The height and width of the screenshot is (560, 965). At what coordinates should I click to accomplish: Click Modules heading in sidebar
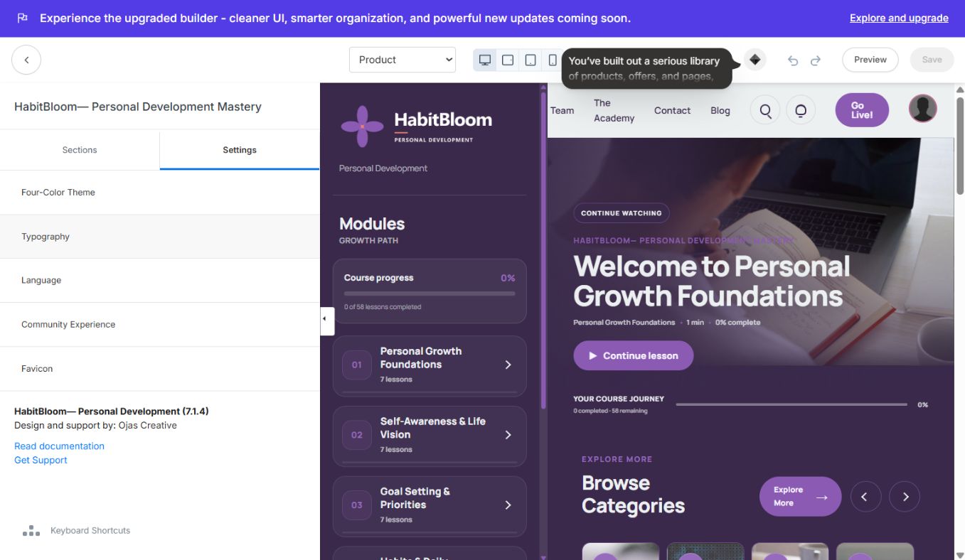tap(372, 224)
